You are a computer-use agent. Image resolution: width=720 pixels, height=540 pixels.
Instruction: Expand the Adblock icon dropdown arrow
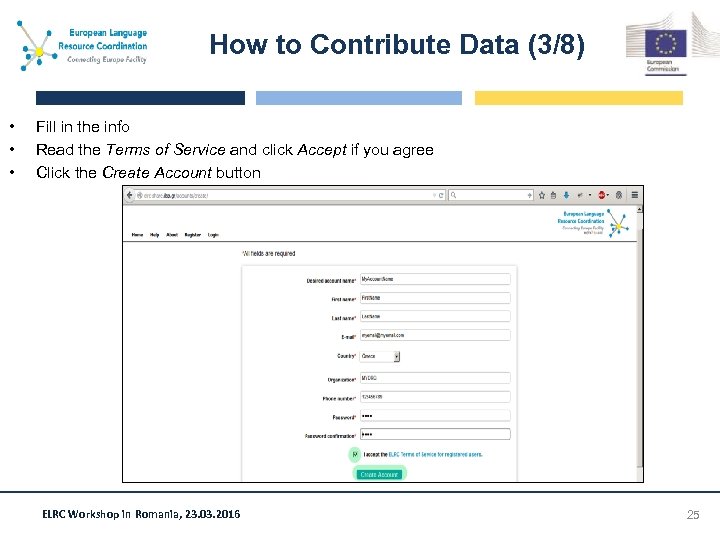(608, 196)
